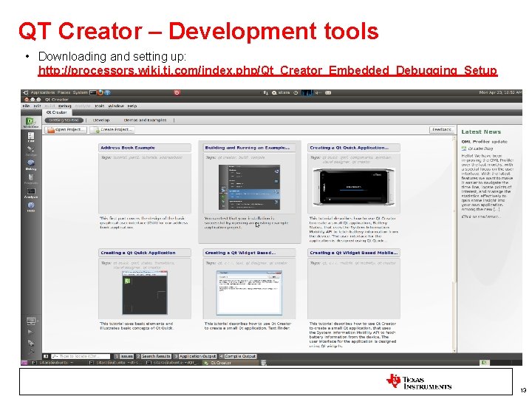The image size is (532, 399).
Task: Open the Qt Labs Blog link
Action: [480, 149]
